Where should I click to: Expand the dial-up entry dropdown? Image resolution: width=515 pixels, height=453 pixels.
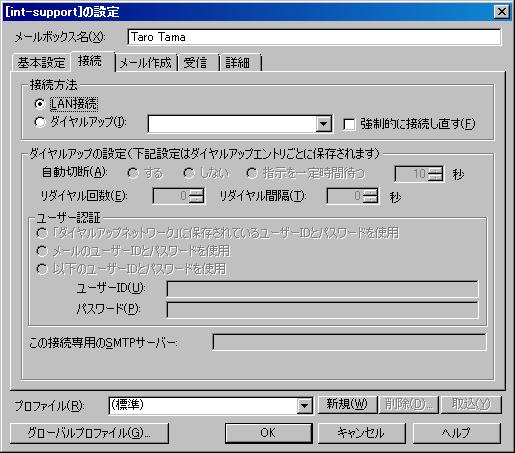coord(323,124)
